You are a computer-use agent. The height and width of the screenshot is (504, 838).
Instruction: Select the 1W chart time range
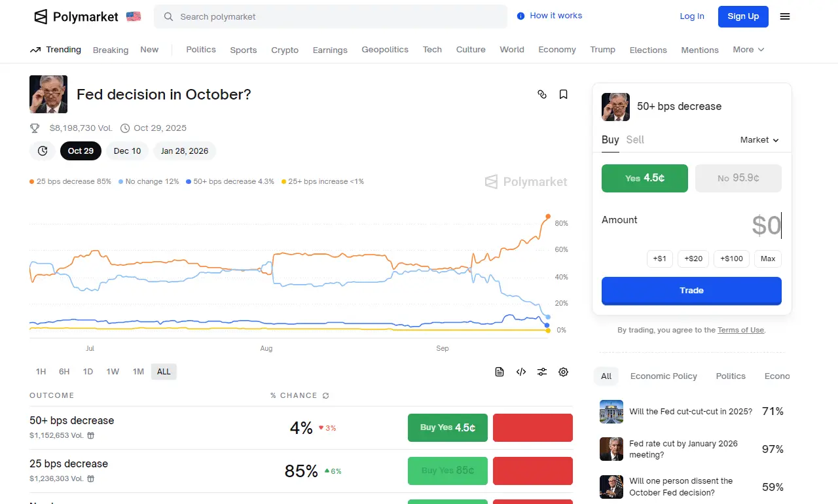point(113,372)
